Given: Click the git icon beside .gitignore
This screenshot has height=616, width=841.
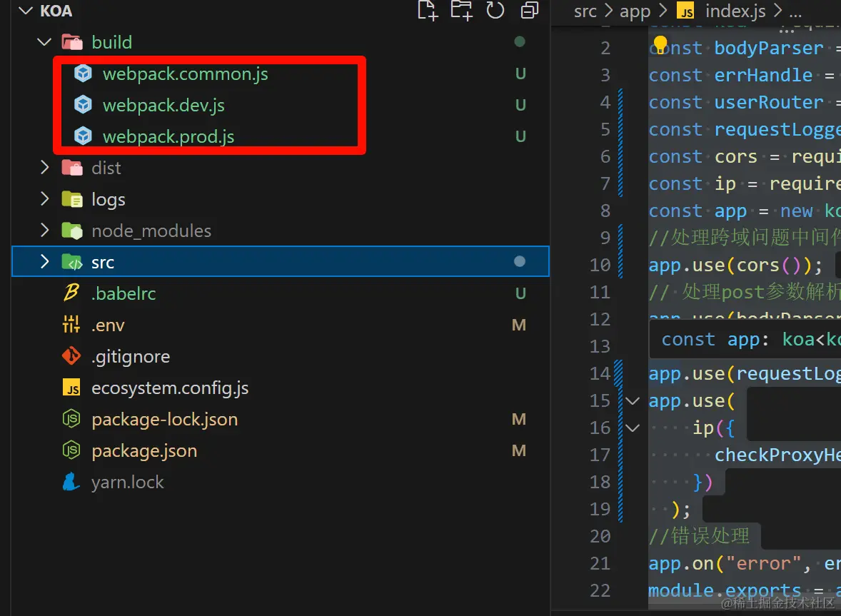Looking at the screenshot, I should [x=71, y=355].
